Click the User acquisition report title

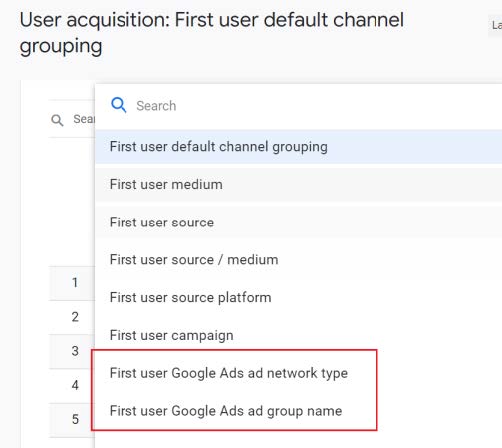212,33
